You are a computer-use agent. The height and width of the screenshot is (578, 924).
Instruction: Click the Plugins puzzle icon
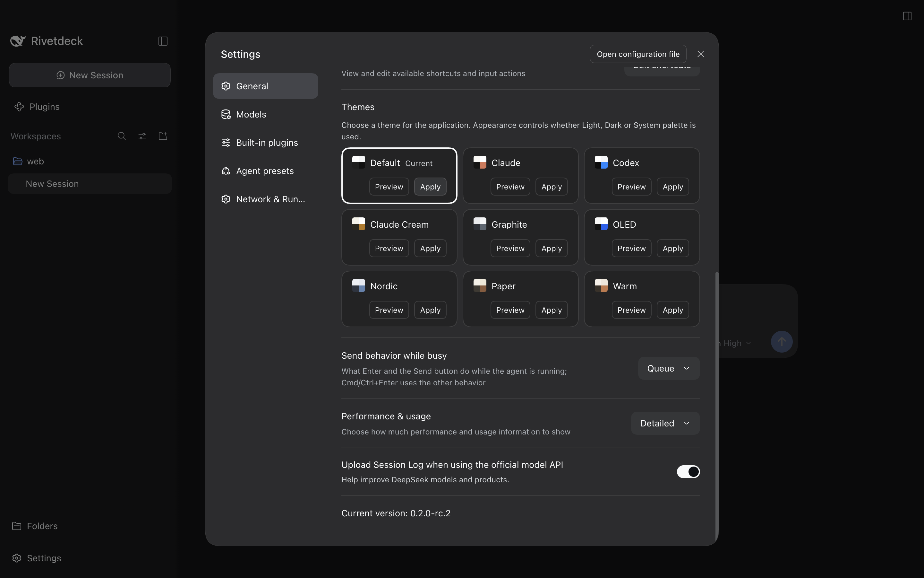click(x=19, y=107)
